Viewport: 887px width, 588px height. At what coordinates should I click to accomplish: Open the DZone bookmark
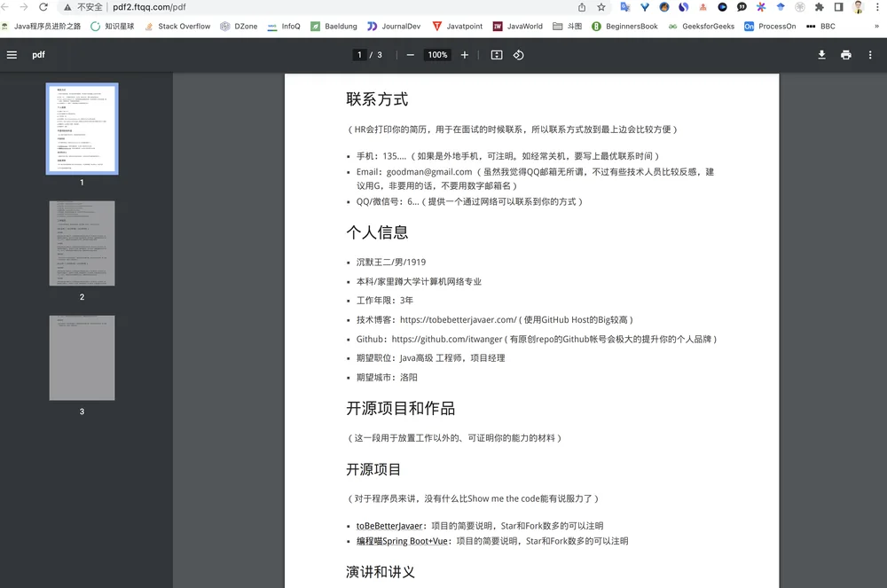pos(239,26)
